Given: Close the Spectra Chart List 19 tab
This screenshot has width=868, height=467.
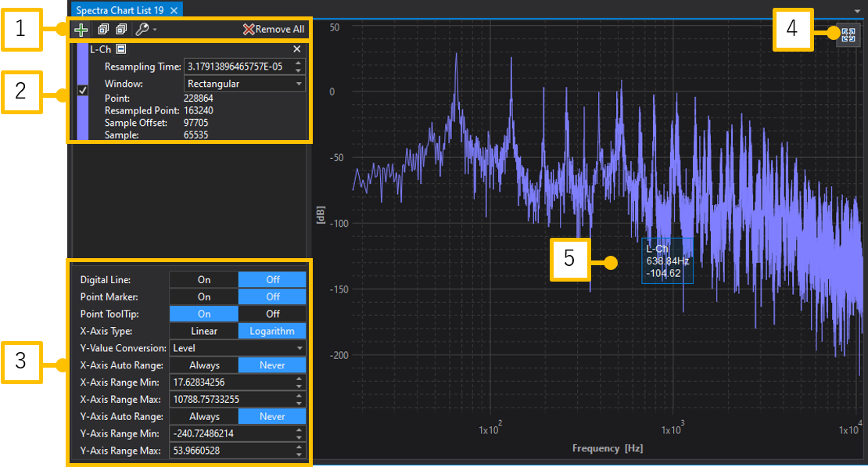Looking at the screenshot, I should [x=174, y=10].
